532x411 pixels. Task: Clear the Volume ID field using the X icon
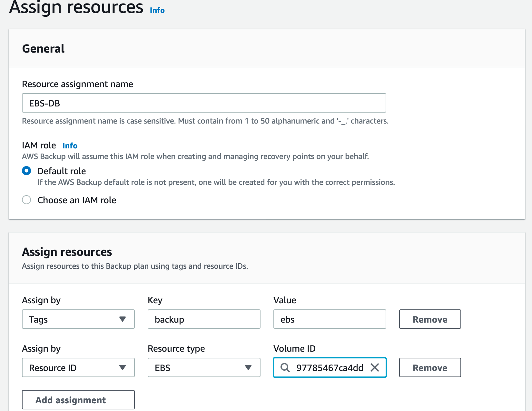[375, 367]
